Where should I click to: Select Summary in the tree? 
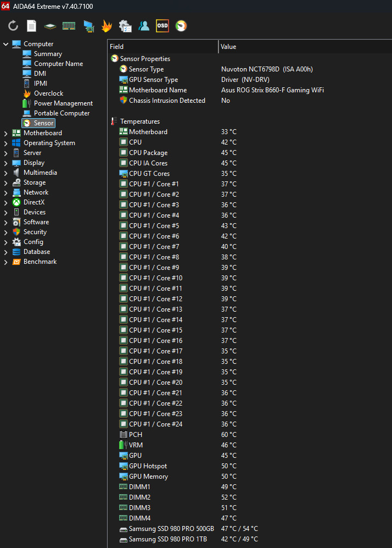pyautogui.click(x=48, y=54)
